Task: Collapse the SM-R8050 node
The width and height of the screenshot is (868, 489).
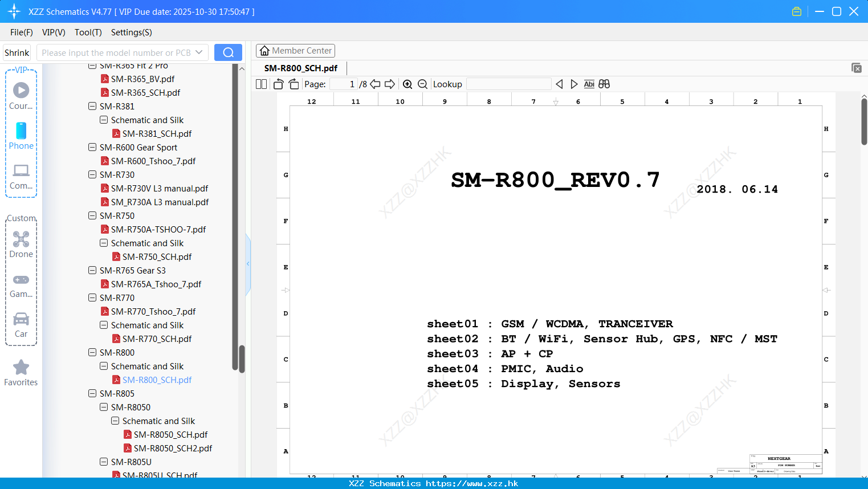Action: tap(104, 407)
